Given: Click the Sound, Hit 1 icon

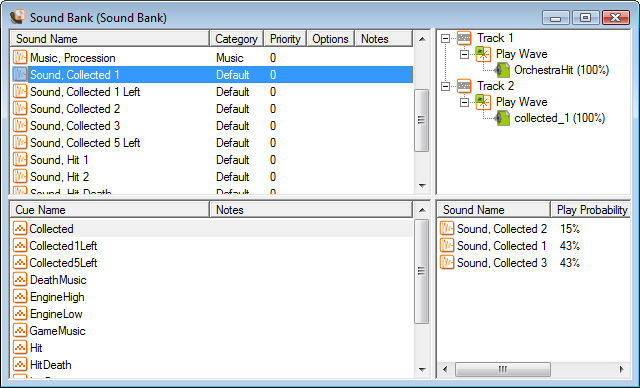Looking at the screenshot, I should (20, 160).
